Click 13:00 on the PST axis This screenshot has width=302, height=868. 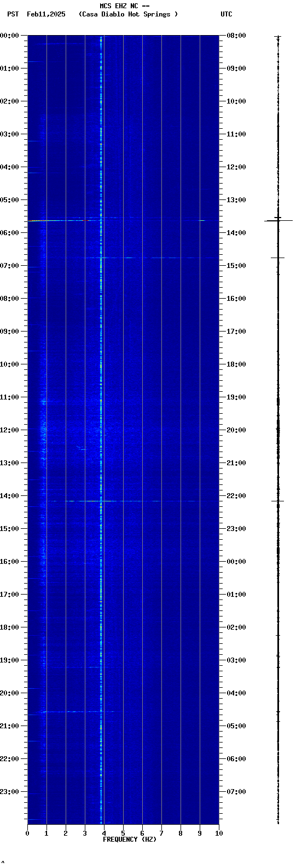tap(10, 463)
